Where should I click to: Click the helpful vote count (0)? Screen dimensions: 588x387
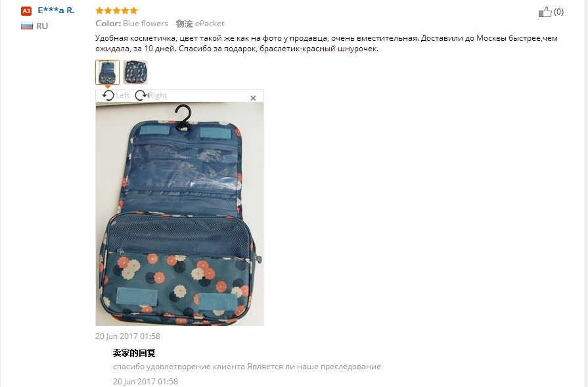pyautogui.click(x=558, y=12)
